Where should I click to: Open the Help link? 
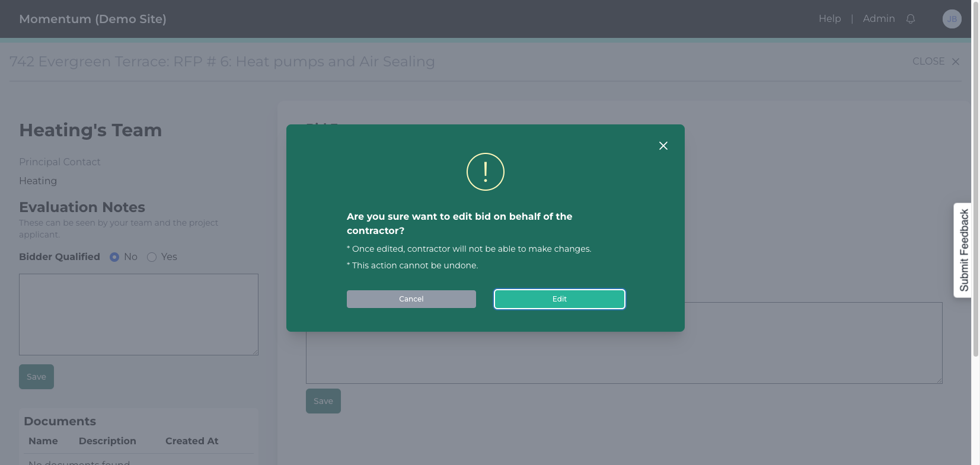coord(830,19)
